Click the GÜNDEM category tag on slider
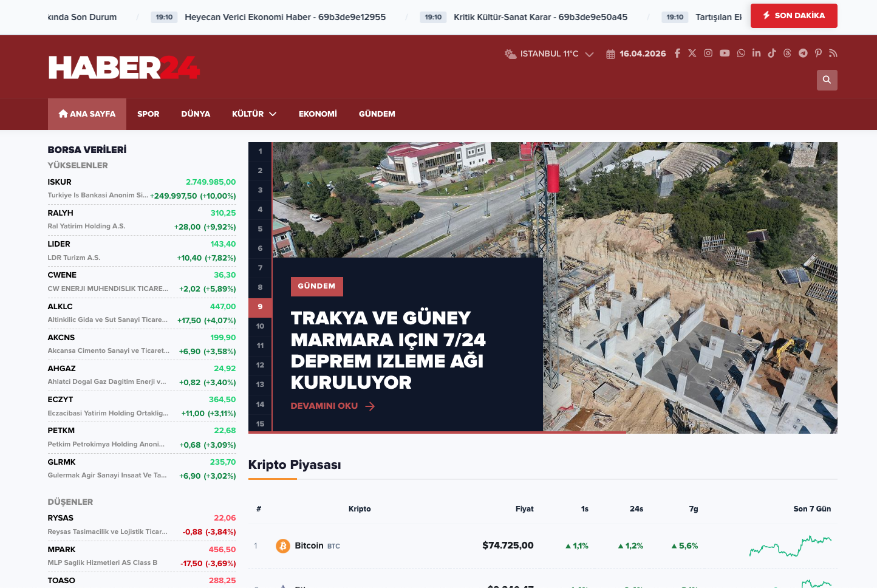 tap(317, 286)
